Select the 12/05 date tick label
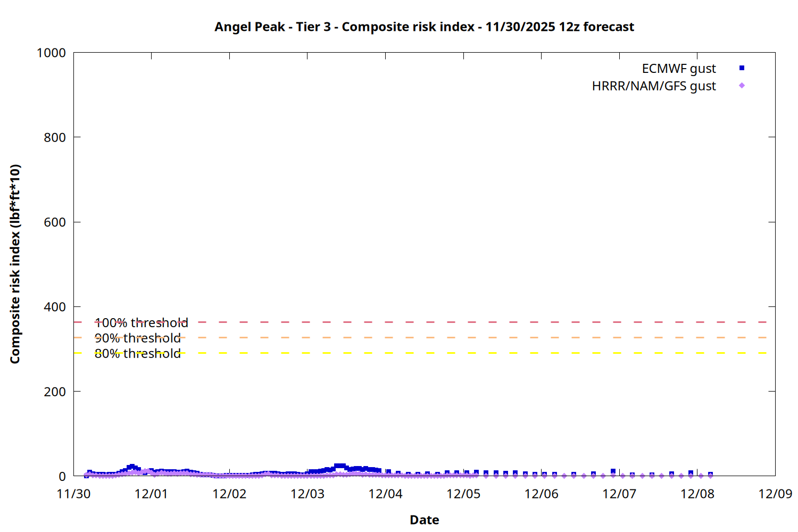 463,494
